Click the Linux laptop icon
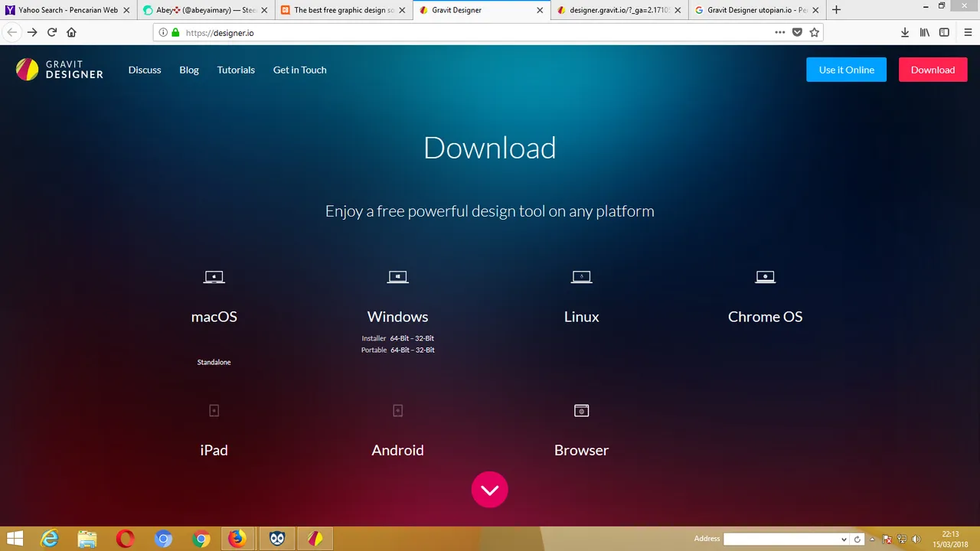Screen dimensions: 980x551 [x=581, y=277]
